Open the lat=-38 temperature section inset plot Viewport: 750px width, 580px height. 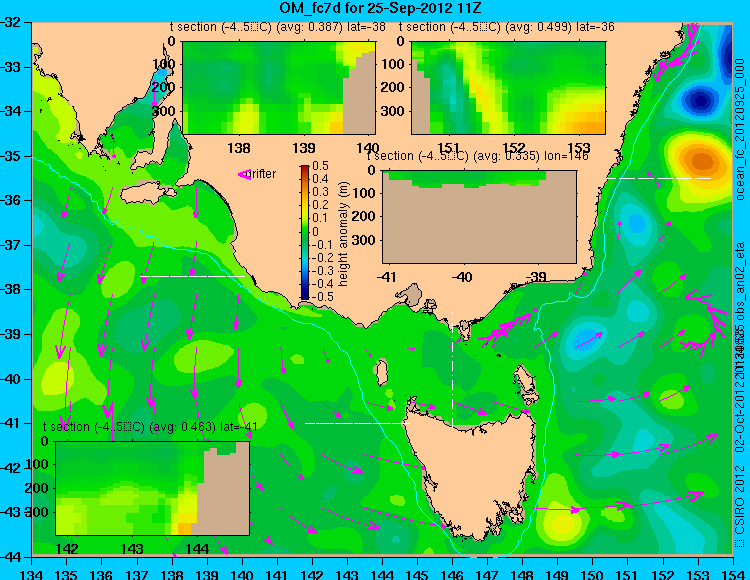(x=279, y=88)
